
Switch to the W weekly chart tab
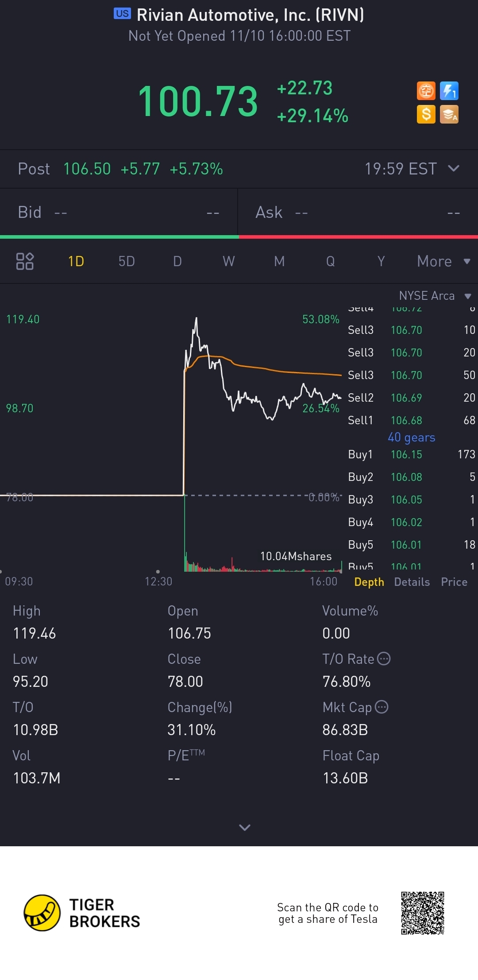pos(229,261)
